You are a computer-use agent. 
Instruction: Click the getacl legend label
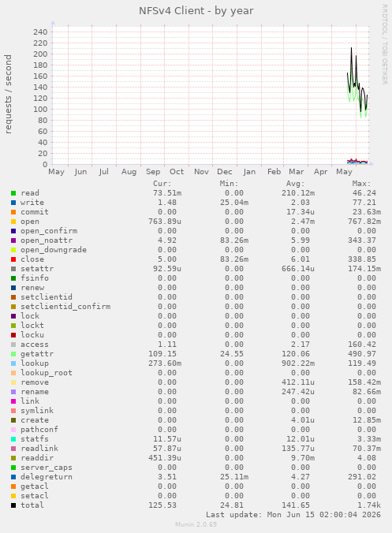coord(35,486)
